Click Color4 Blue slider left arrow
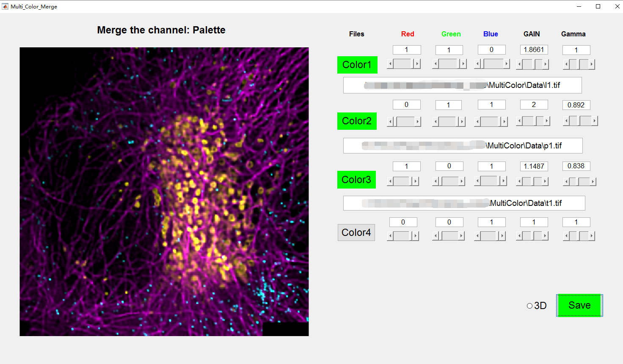This screenshot has width=623, height=364. 477,236
